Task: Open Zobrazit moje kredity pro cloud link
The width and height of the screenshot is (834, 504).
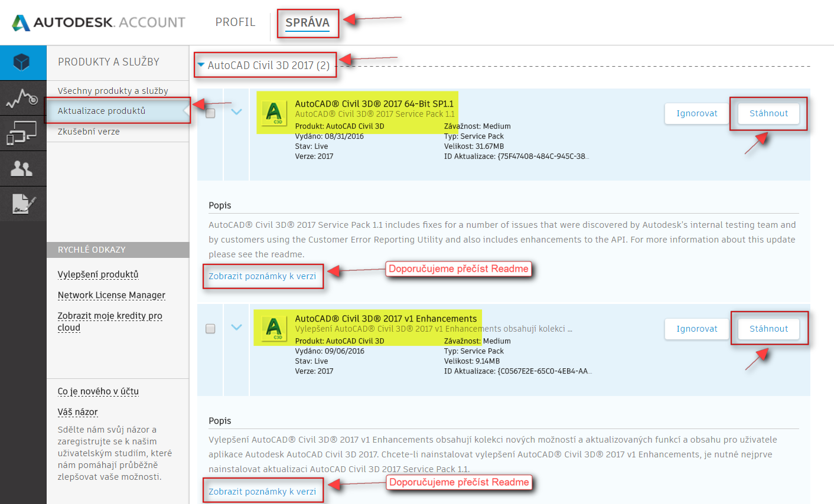Action: click(x=110, y=322)
